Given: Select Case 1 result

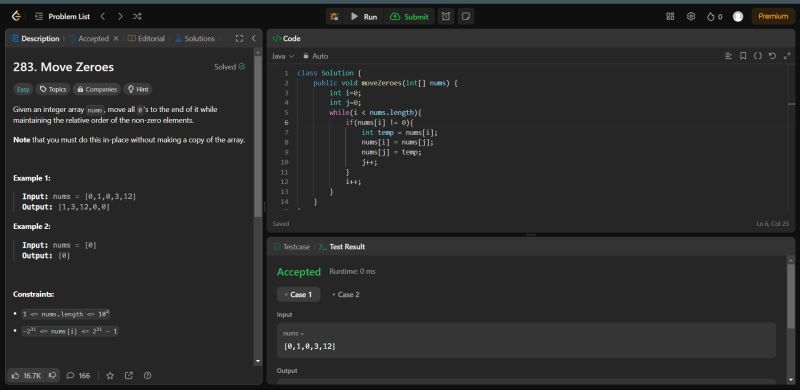Looking at the screenshot, I should 298,295.
